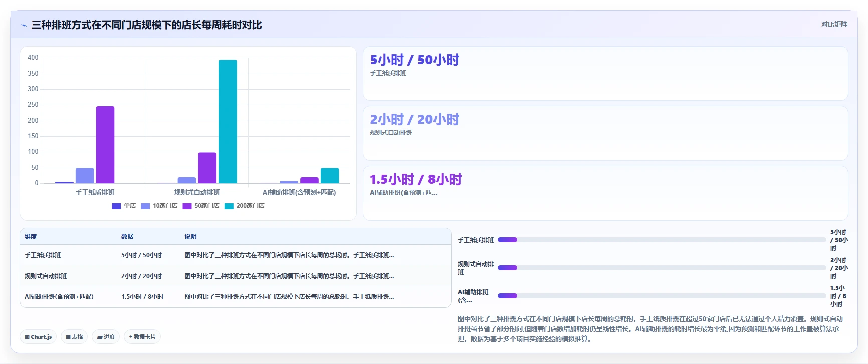Click the header icon beside the title
Image resolution: width=868 pixels, height=364 pixels.
(24, 25)
